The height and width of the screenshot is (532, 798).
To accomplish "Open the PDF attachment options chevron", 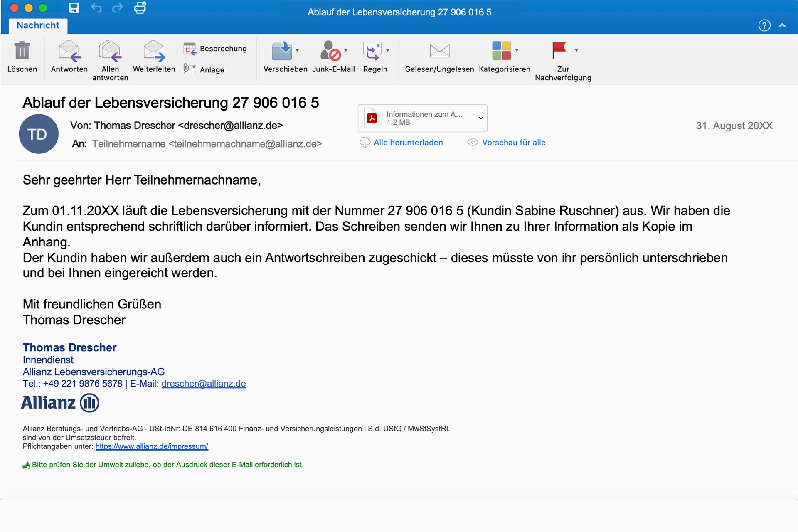I will 480,118.
